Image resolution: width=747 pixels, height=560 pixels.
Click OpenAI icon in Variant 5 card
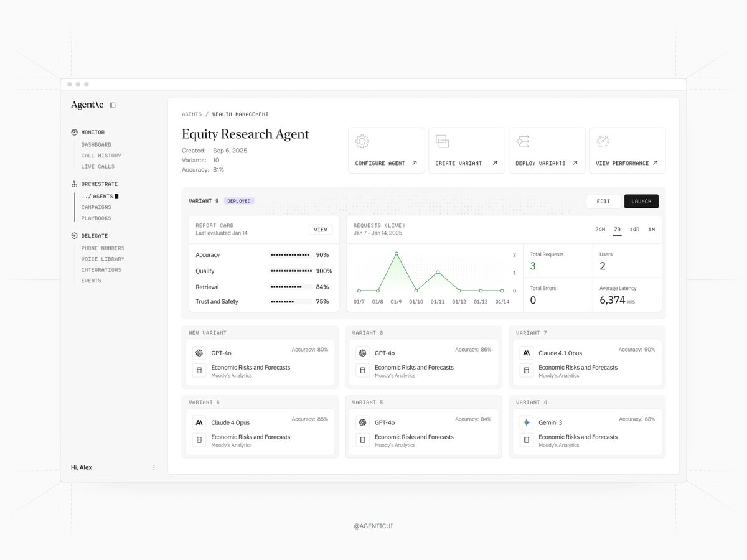click(x=362, y=422)
